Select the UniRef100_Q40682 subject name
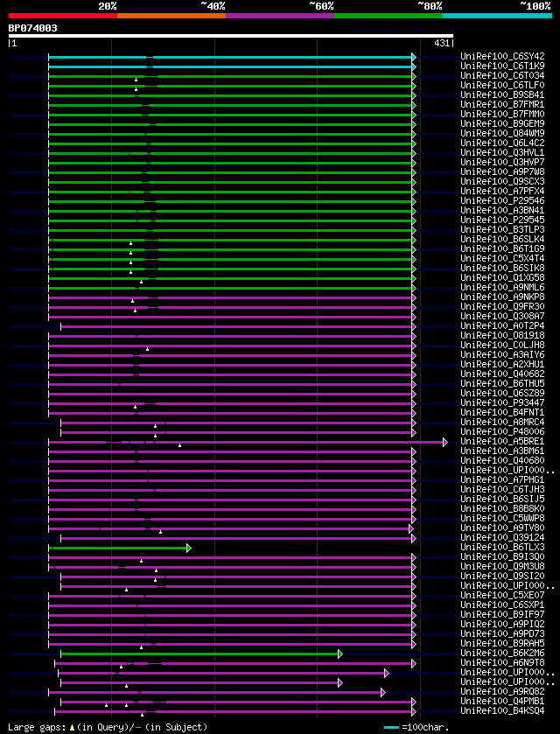The image size is (560, 734). [x=502, y=374]
